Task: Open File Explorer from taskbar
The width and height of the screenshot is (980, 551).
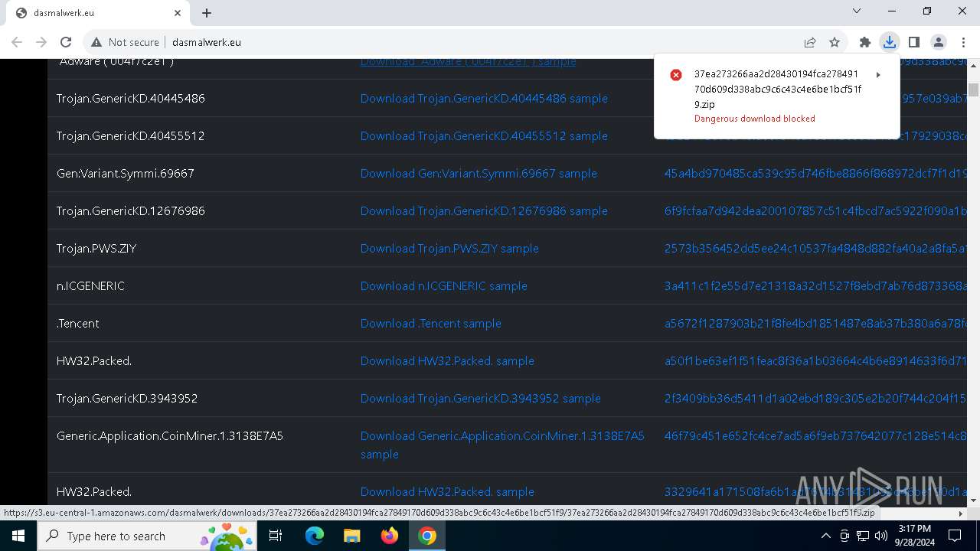Action: pos(351,536)
